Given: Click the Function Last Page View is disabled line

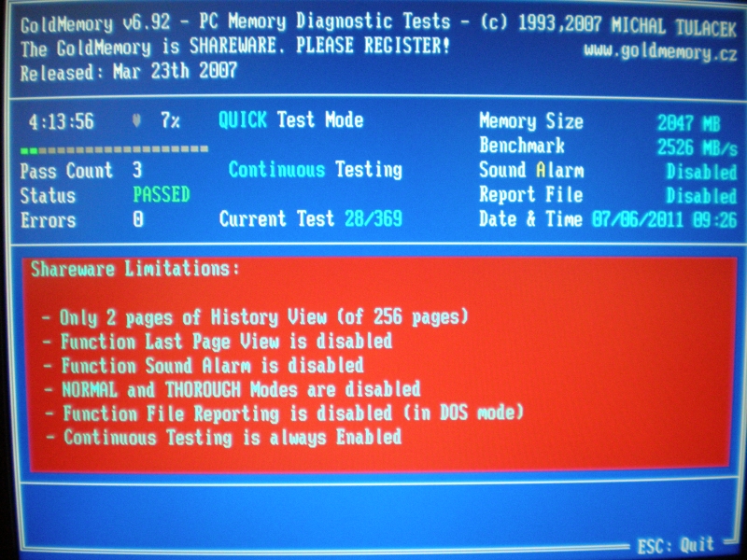Looking at the screenshot, I should 218,342.
